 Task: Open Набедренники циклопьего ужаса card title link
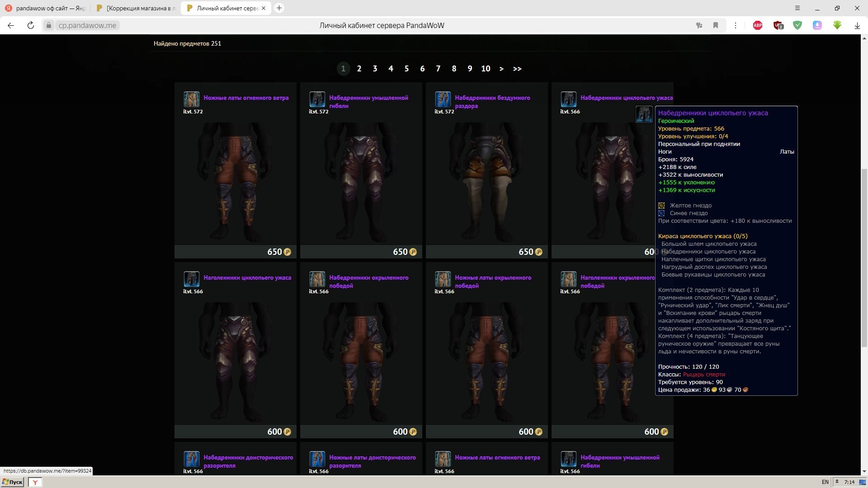point(627,98)
